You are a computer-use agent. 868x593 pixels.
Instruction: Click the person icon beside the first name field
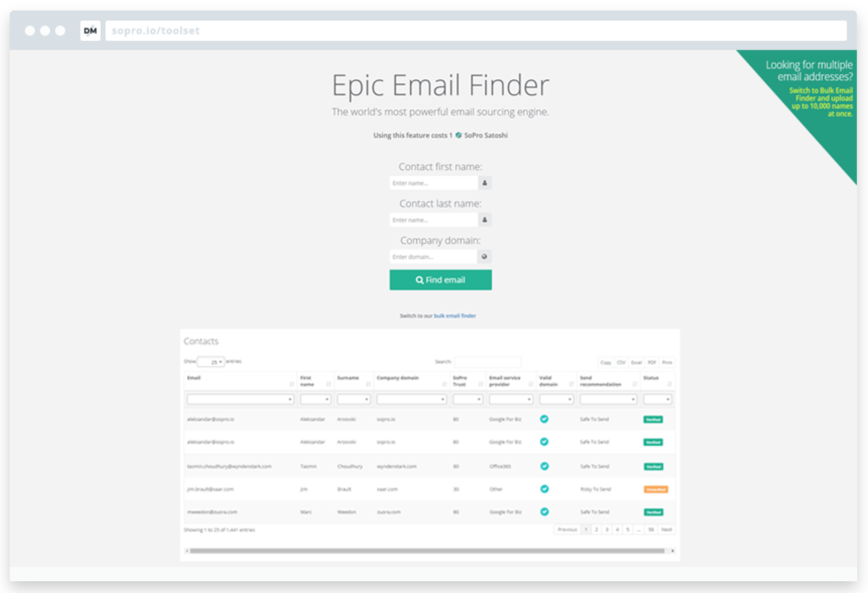tap(485, 183)
